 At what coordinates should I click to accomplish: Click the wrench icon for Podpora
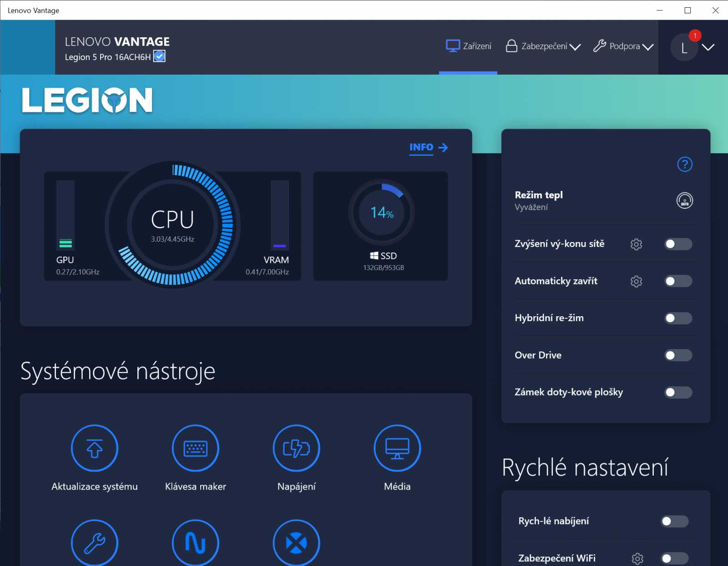tap(600, 46)
